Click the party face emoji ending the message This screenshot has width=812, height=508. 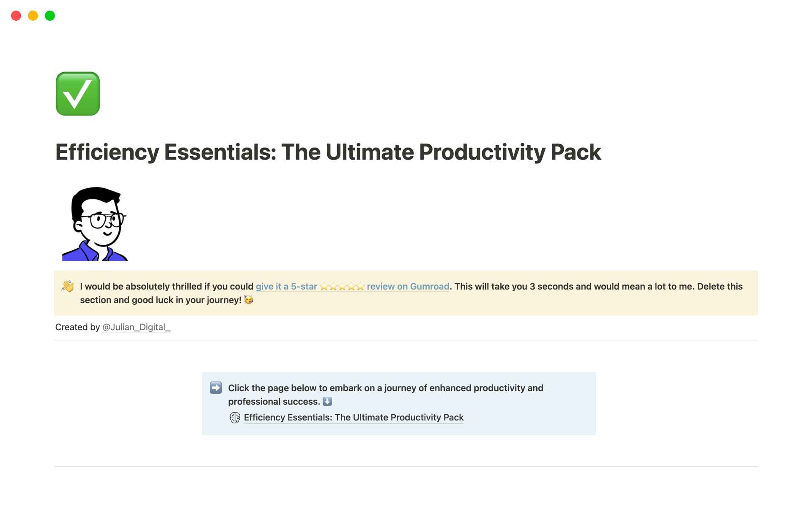click(x=249, y=300)
